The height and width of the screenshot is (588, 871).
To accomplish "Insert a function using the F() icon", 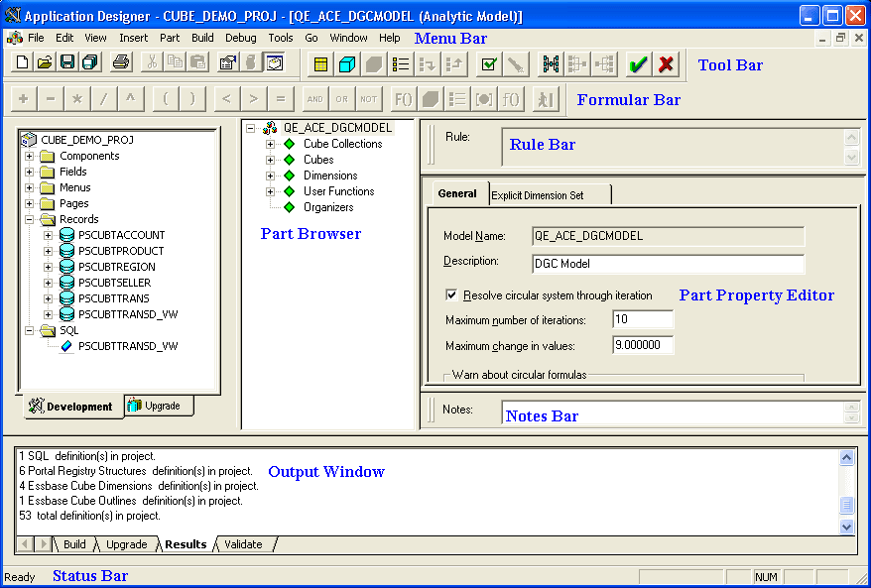I will click(405, 98).
